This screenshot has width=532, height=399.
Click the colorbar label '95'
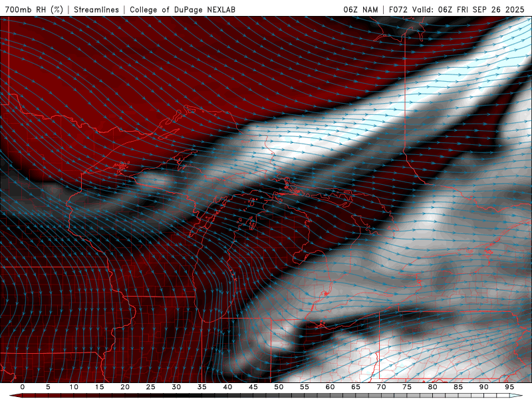click(509, 387)
